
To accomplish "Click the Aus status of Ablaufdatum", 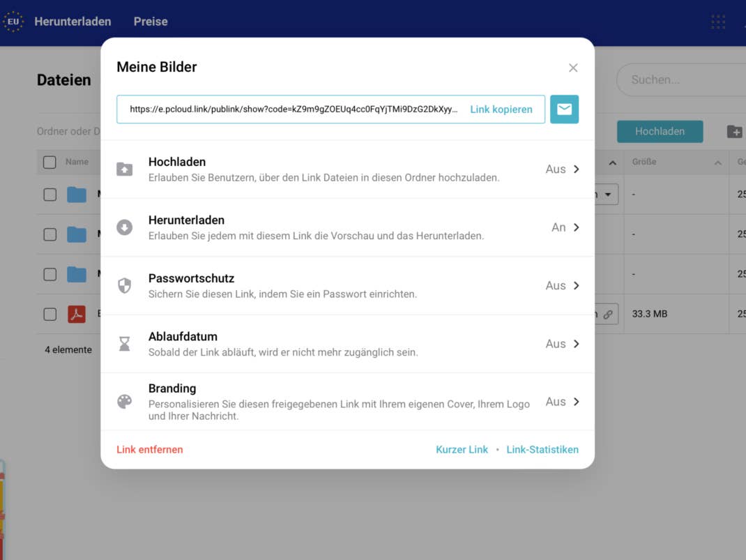I will pyautogui.click(x=555, y=344).
